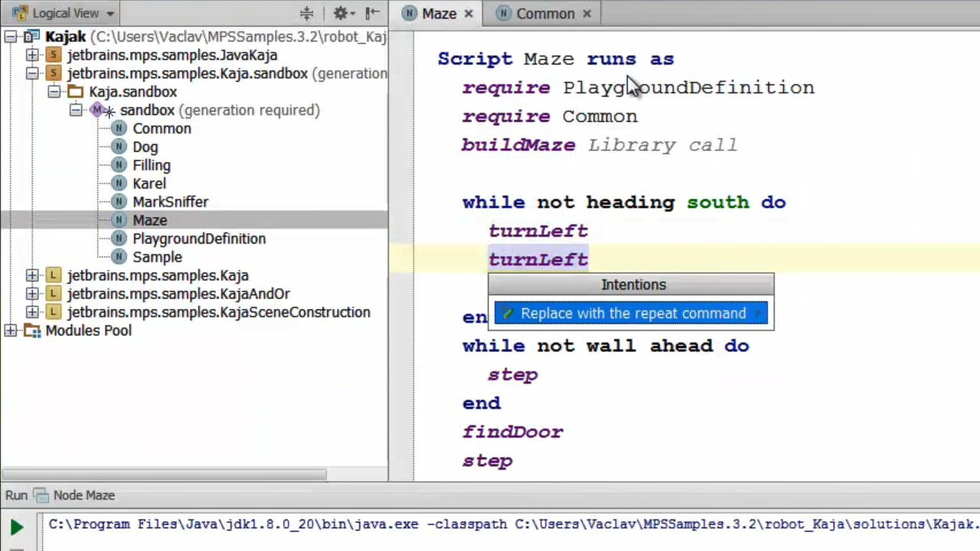Viewport: 980px width, 551px height.
Task: Click the N icon on Common tab
Action: pyautogui.click(x=503, y=14)
